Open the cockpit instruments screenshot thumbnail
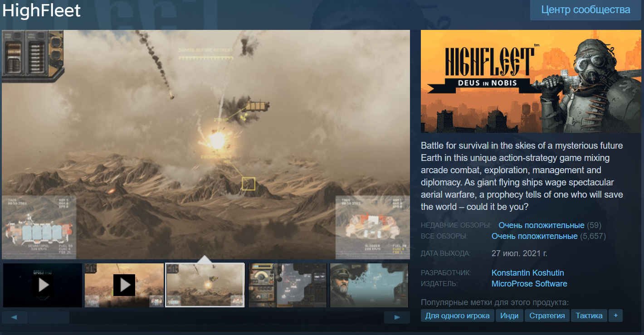The height and width of the screenshot is (335, 644). pos(288,285)
